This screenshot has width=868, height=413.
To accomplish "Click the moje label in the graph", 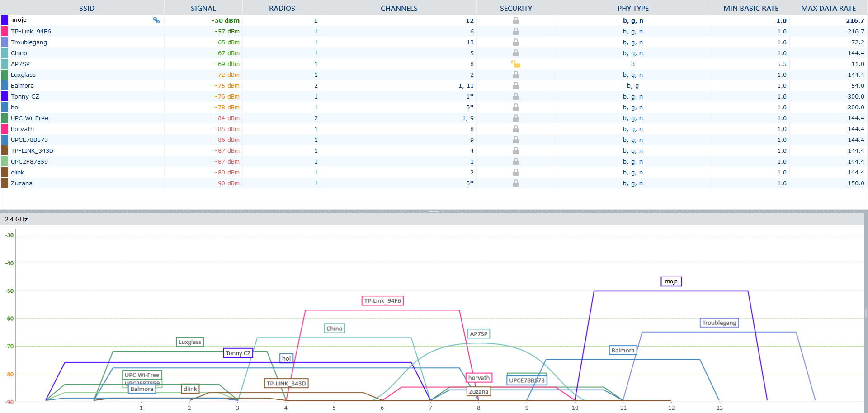I will pyautogui.click(x=671, y=282).
